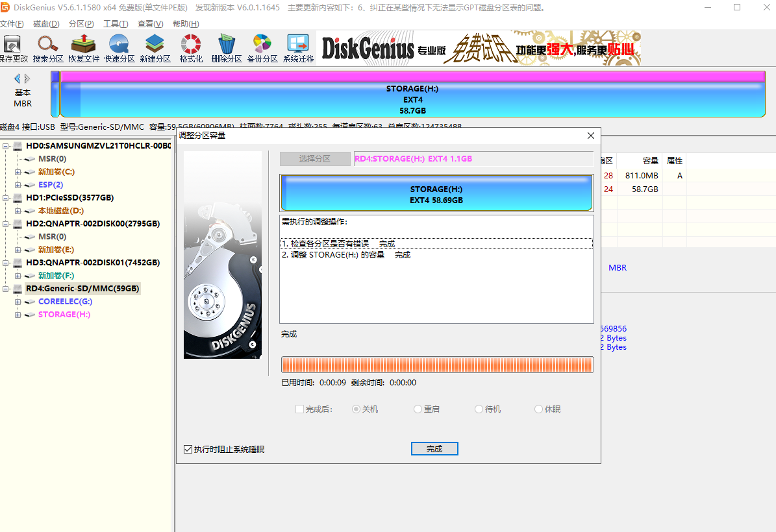Expand the STORAGE(H:) partition node
This screenshot has width=776, height=532.
click(18, 315)
